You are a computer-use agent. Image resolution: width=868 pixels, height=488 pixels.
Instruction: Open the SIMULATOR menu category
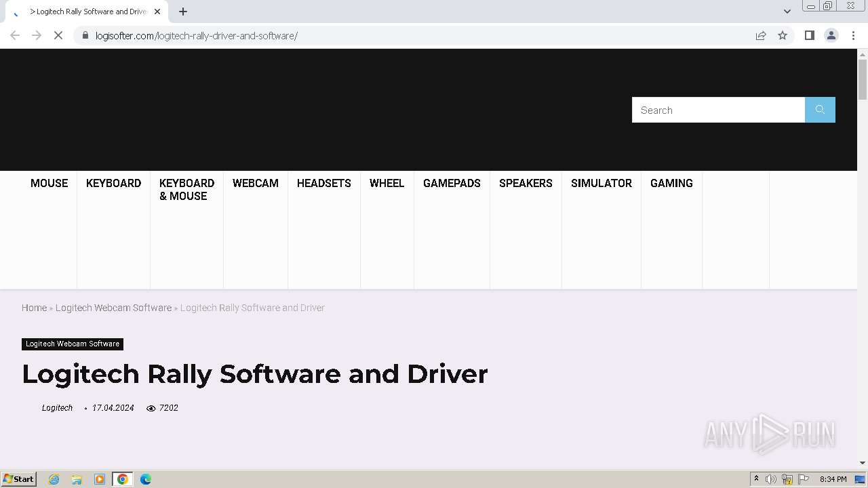pos(601,183)
